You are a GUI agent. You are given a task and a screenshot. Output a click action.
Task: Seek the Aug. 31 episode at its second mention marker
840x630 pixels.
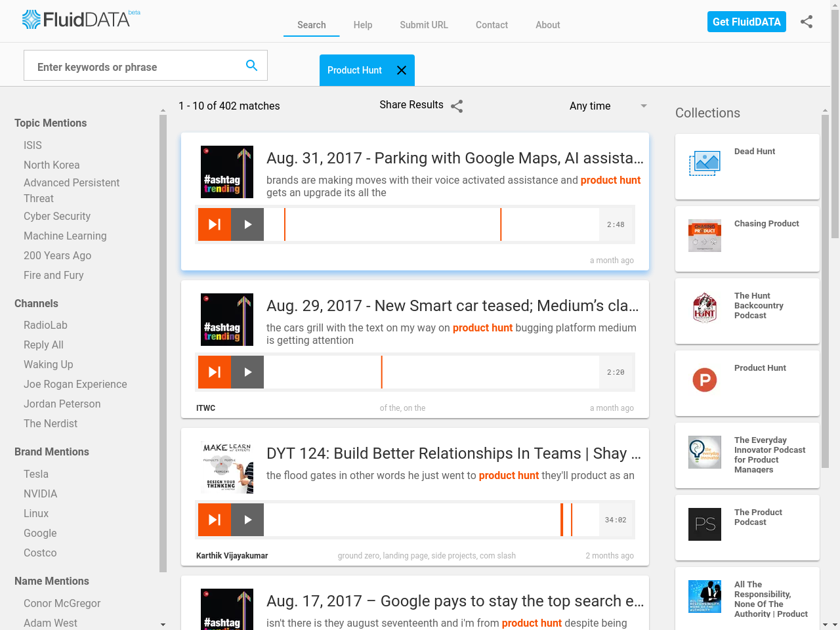tap(501, 224)
